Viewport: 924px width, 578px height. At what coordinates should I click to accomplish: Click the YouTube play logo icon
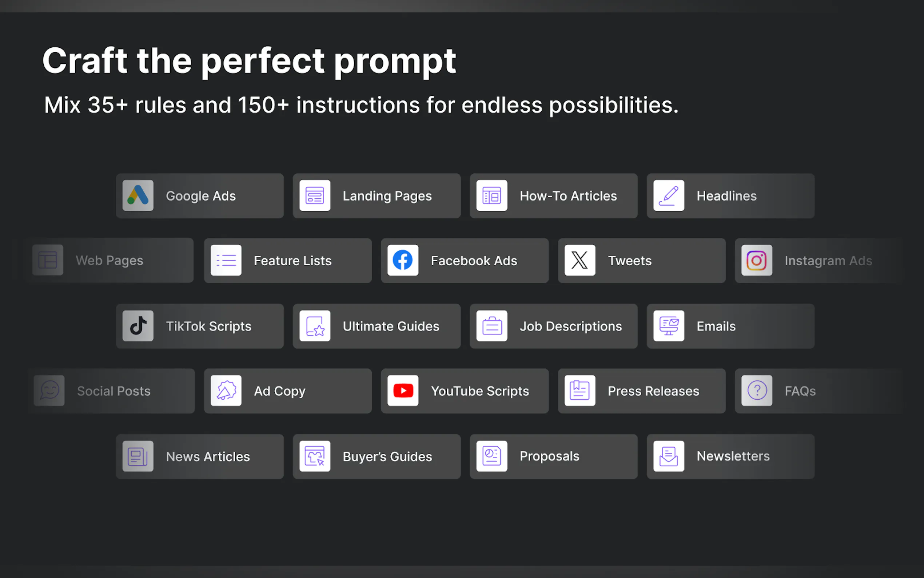click(x=403, y=391)
